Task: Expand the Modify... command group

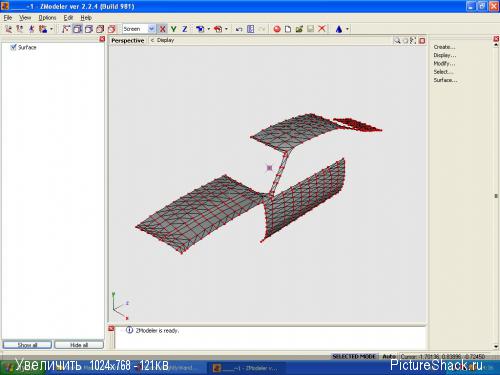Action: tap(444, 64)
